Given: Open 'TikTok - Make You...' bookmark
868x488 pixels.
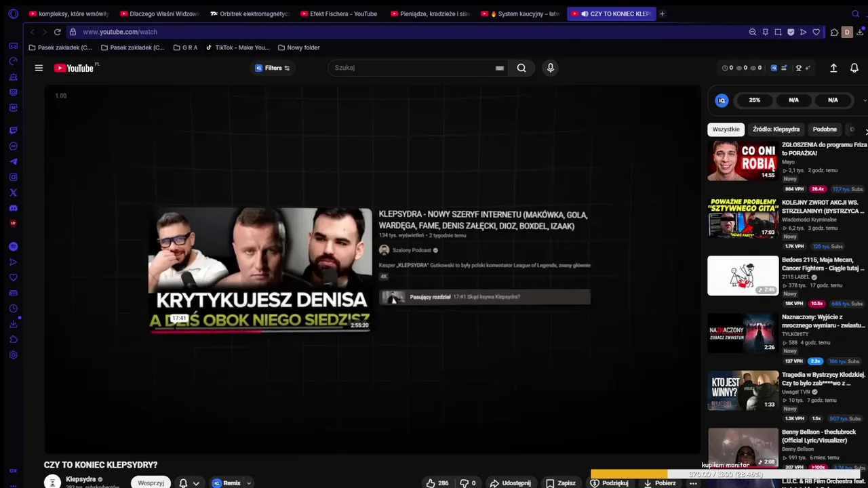Looking at the screenshot, I should click(x=237, y=47).
